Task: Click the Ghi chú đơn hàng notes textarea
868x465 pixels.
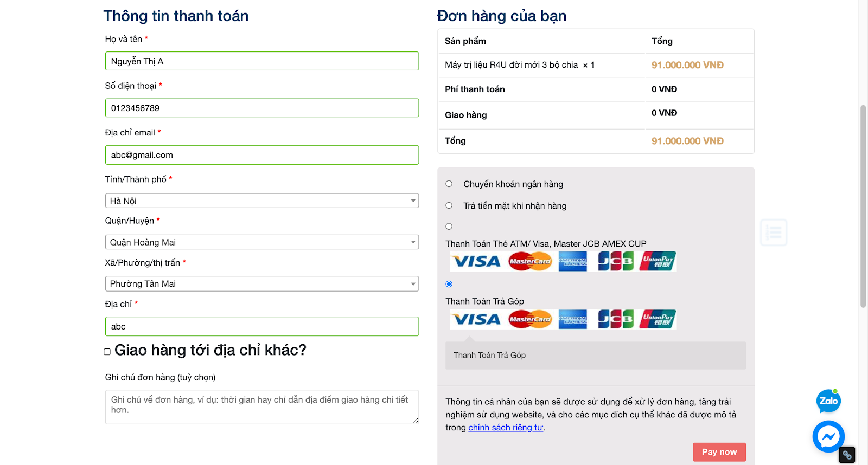Action: coord(261,406)
